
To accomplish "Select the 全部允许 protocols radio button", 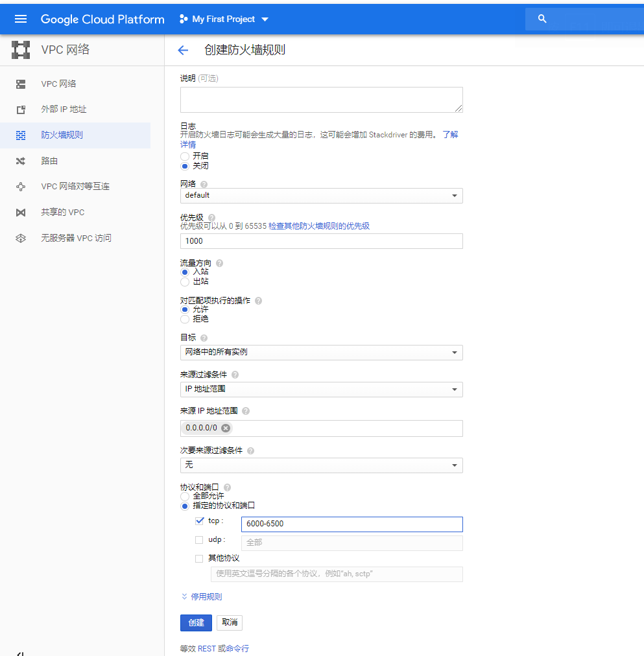I will [x=185, y=496].
